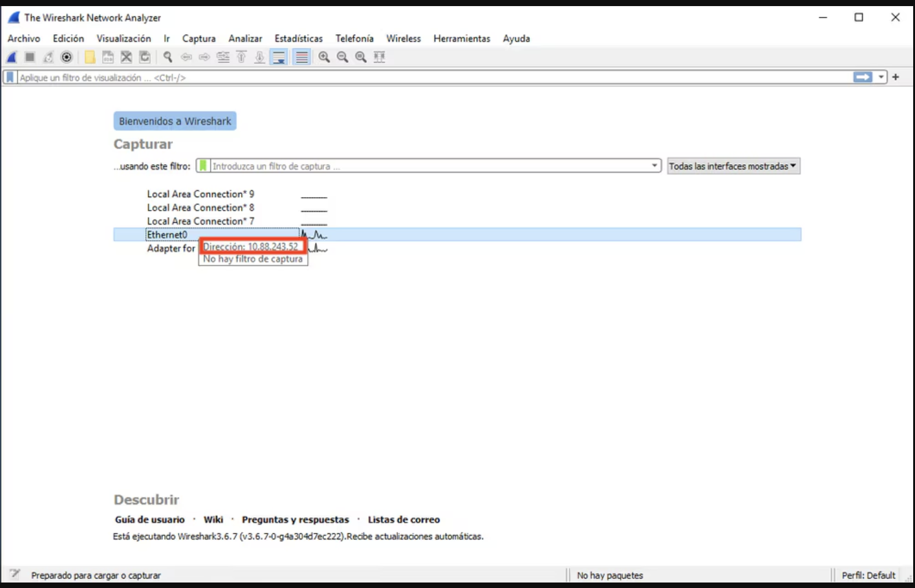The image size is (915, 588).
Task: Zoom out on packet text
Action: 342,57
